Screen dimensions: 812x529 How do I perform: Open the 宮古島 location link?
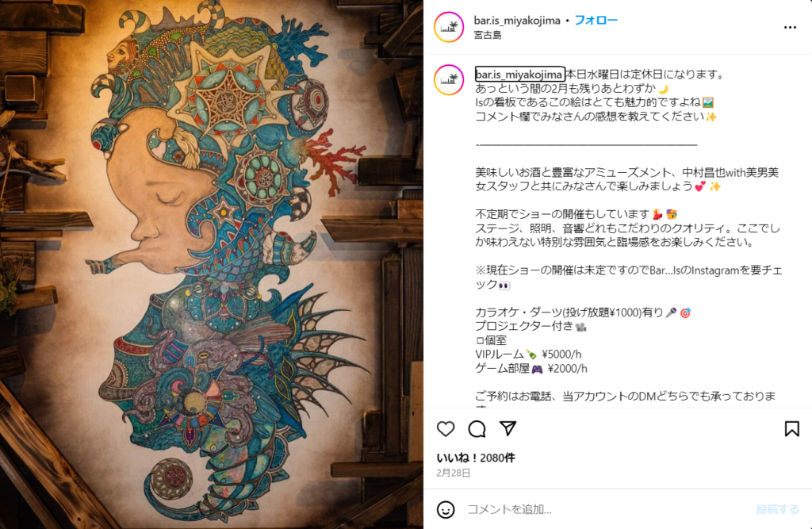coord(488,35)
